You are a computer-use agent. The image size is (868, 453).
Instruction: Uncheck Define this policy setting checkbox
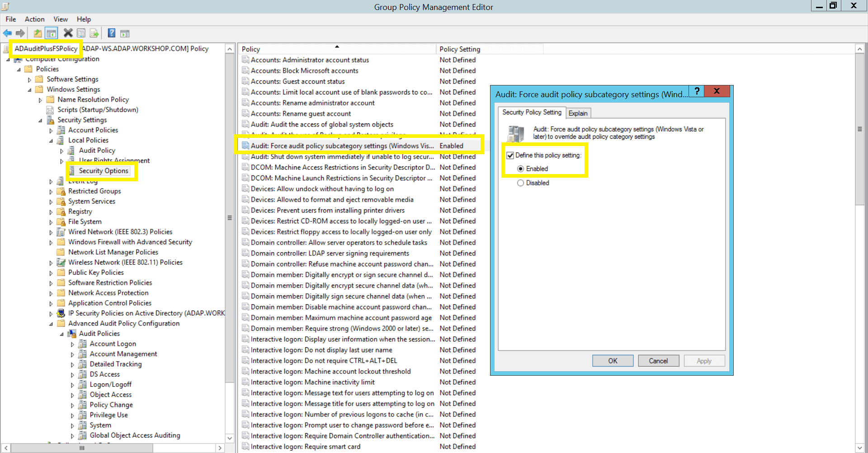click(x=510, y=156)
